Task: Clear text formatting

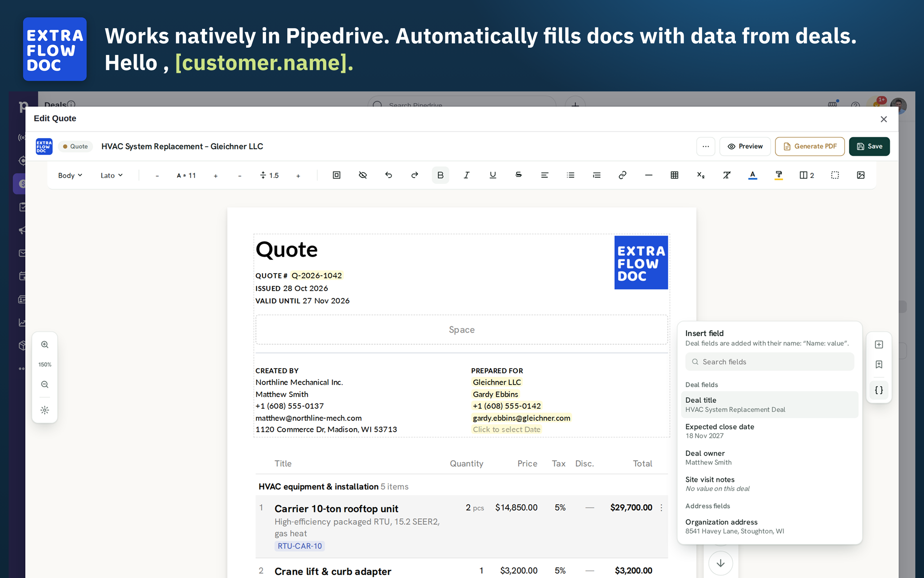Action: pos(727,175)
